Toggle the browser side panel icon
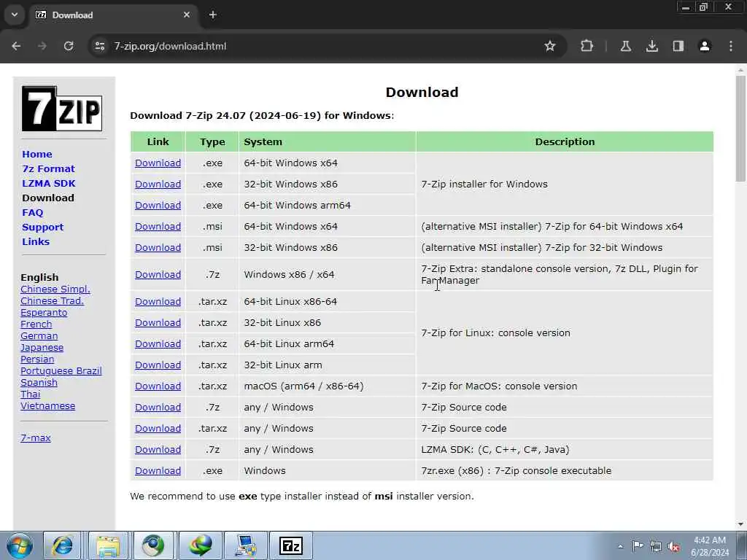Image resolution: width=747 pixels, height=560 pixels. point(678,46)
